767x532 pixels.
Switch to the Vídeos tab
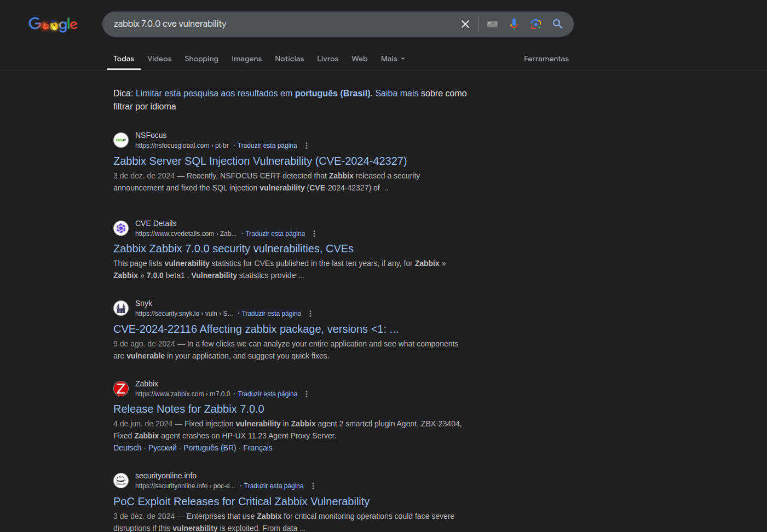click(159, 59)
